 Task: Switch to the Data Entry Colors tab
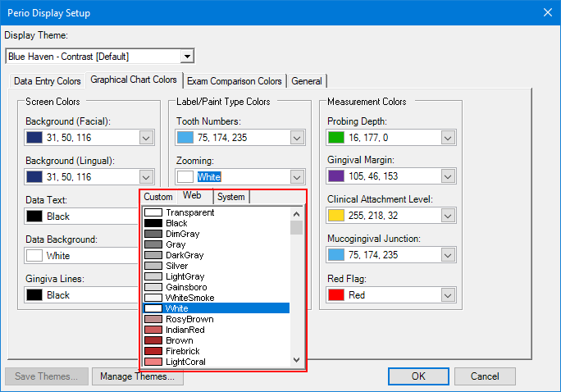tap(48, 81)
